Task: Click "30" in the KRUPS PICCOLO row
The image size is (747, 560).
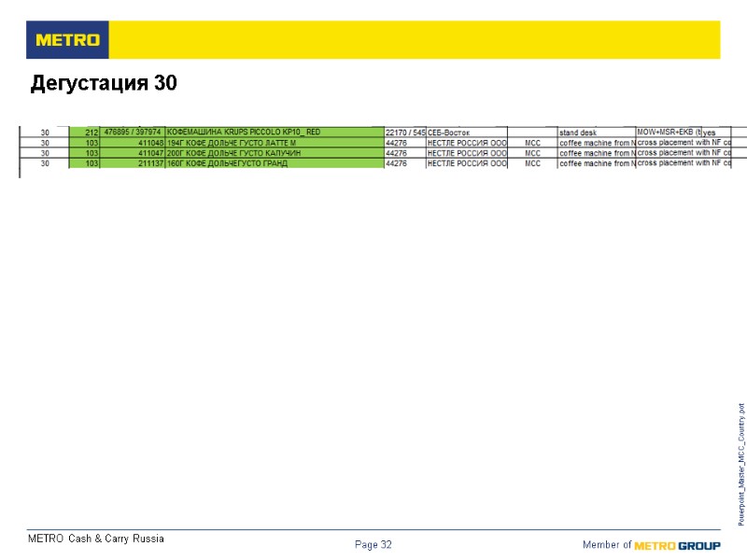Action: tap(45, 133)
